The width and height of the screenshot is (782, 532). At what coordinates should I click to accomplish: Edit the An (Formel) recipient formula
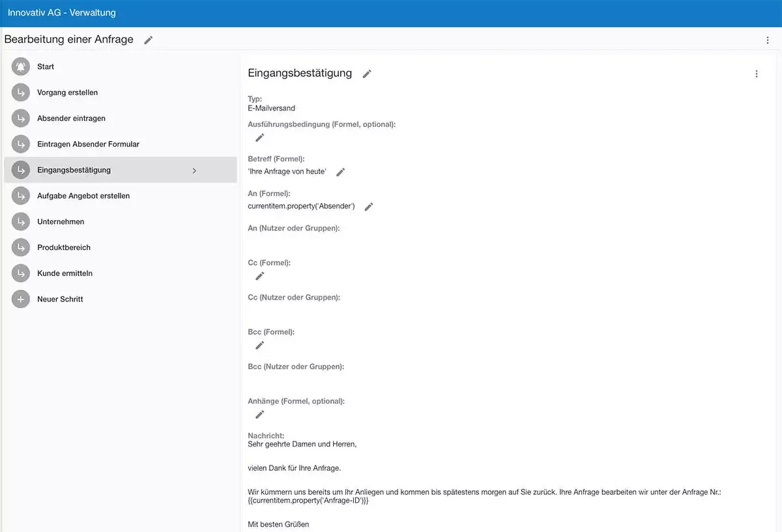click(x=369, y=206)
